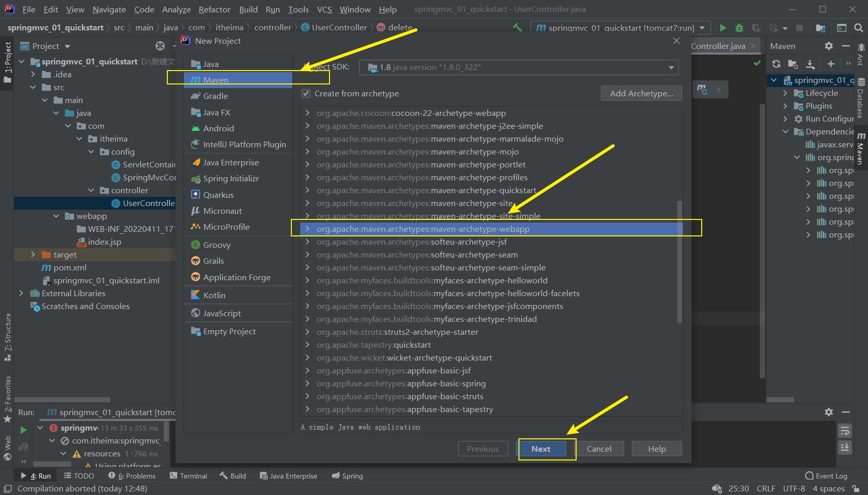Select Maven in project type list
The height and width of the screenshot is (495, 868).
[238, 80]
